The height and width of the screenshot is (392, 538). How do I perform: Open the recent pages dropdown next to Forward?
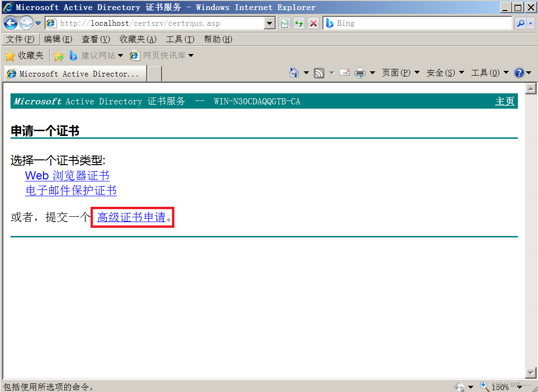click(38, 23)
